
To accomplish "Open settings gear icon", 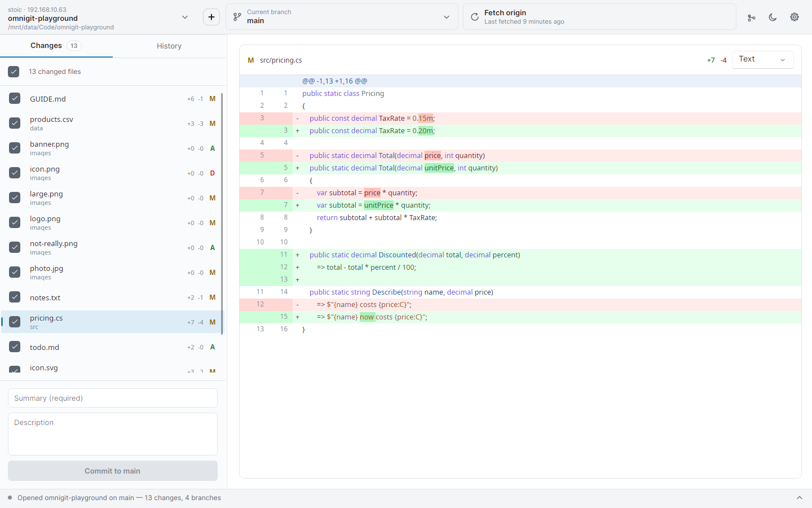I will 795,17.
